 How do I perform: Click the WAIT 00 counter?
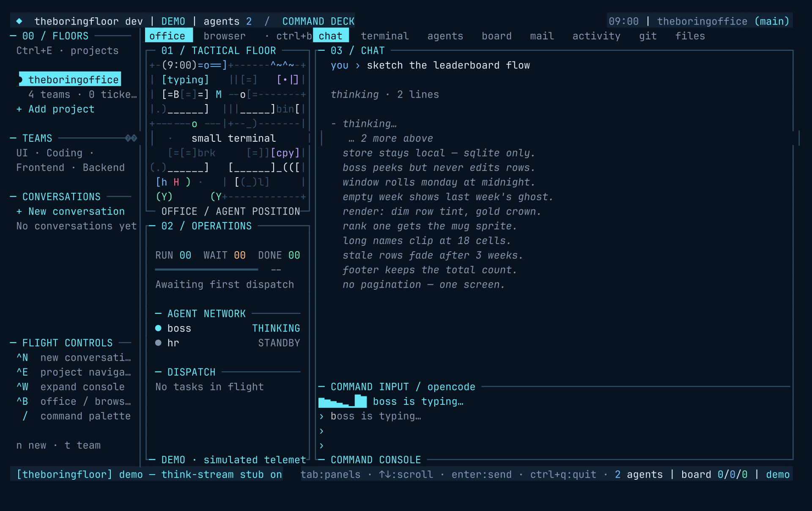225,255
